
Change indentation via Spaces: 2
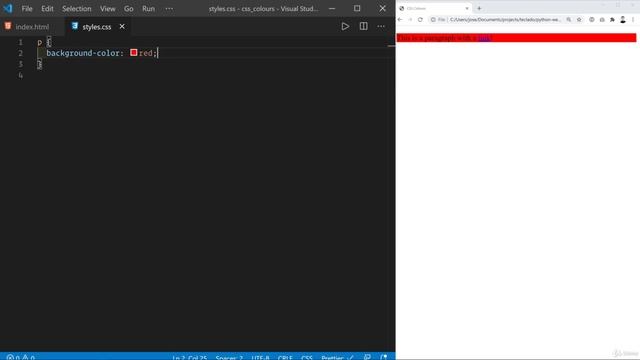[229, 357]
